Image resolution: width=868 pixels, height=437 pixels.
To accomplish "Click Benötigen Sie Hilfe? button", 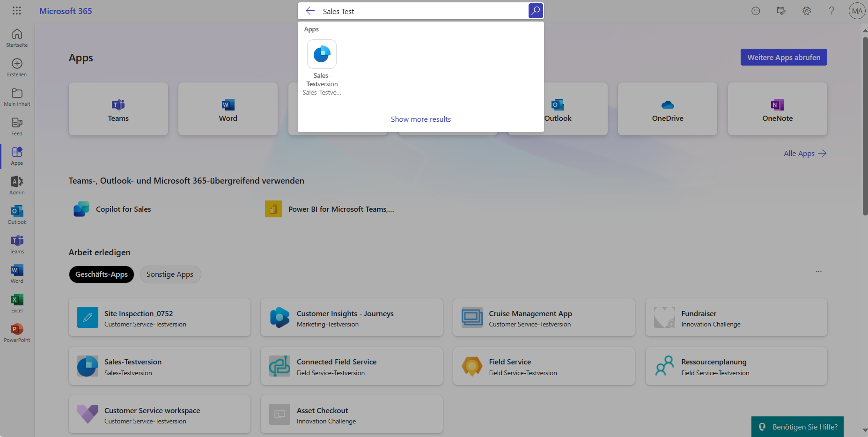I will click(x=797, y=427).
